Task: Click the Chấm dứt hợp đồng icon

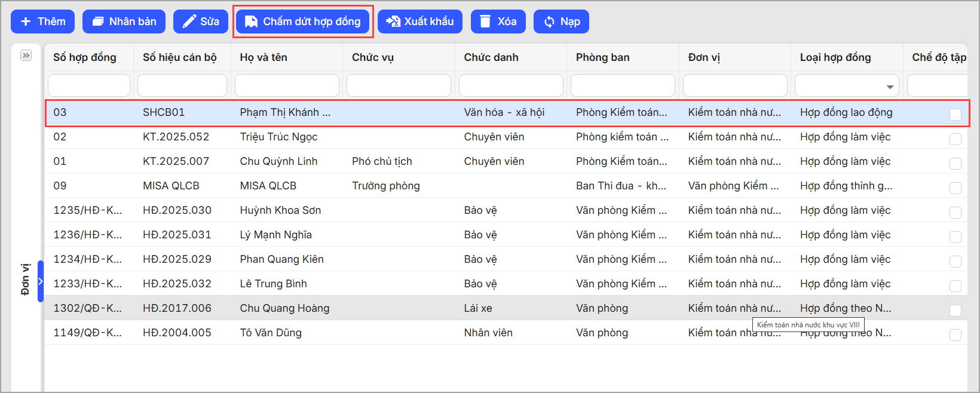Action: pos(252,22)
